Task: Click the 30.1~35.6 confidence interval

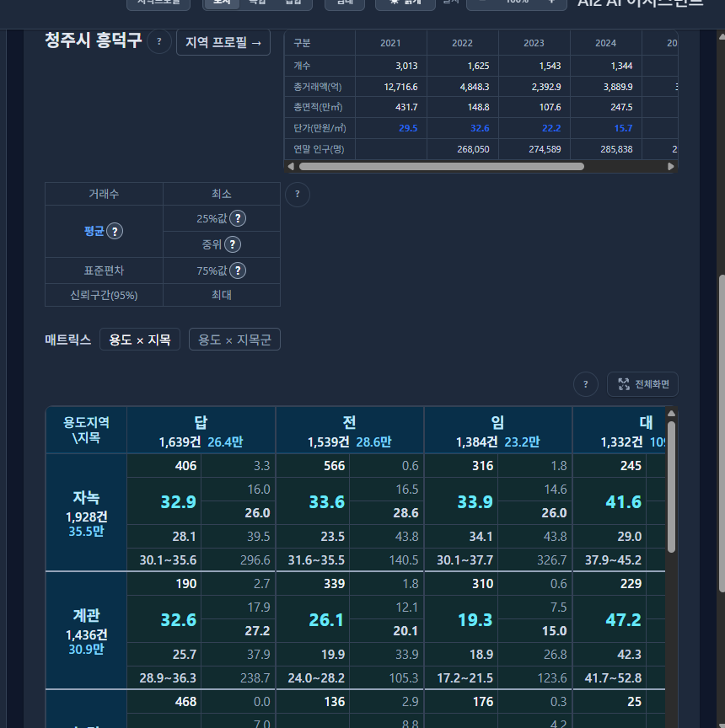Action: [x=168, y=560]
